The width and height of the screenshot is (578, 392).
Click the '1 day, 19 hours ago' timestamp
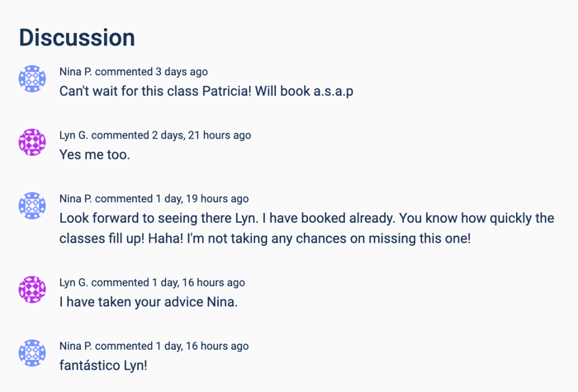click(202, 199)
